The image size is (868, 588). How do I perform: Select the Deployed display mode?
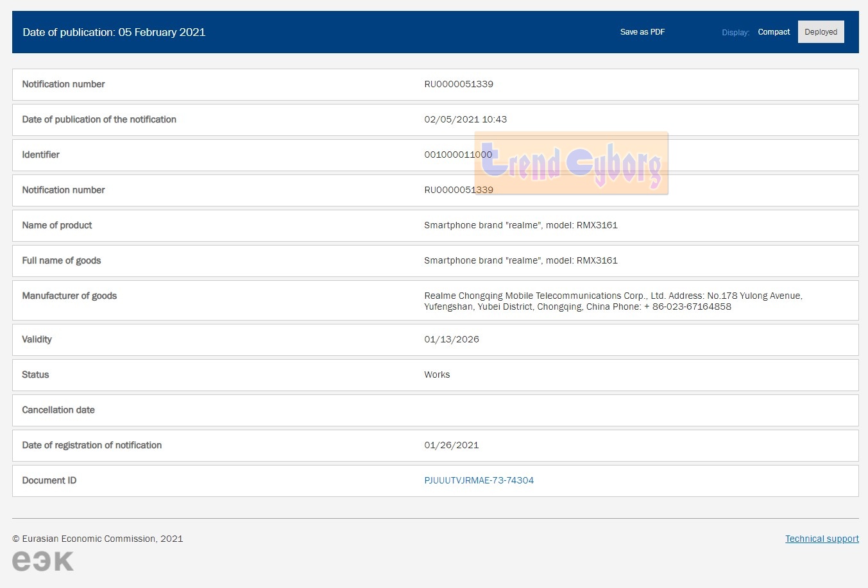(x=821, y=31)
